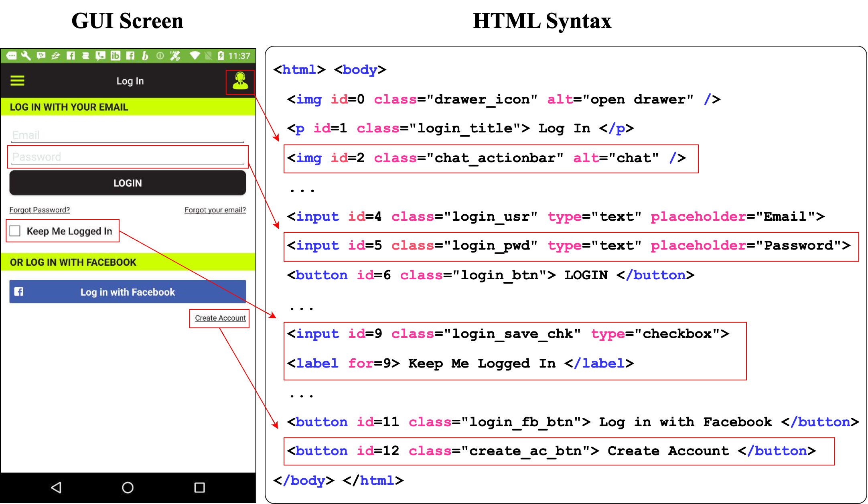Screen dimensions: 868x504
Task: Click the Email input field
Action: 128,135
